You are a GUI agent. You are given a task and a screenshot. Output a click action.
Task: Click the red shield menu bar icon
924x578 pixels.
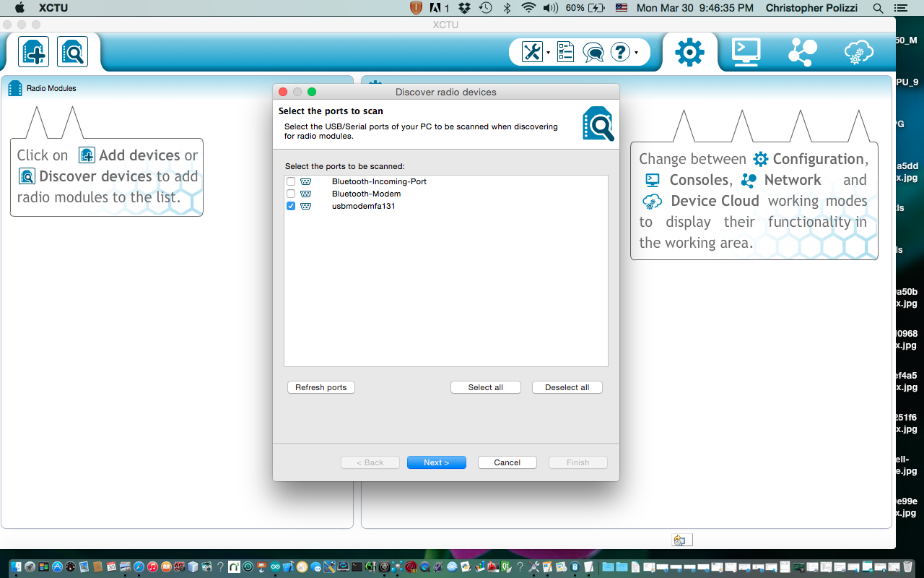click(417, 8)
